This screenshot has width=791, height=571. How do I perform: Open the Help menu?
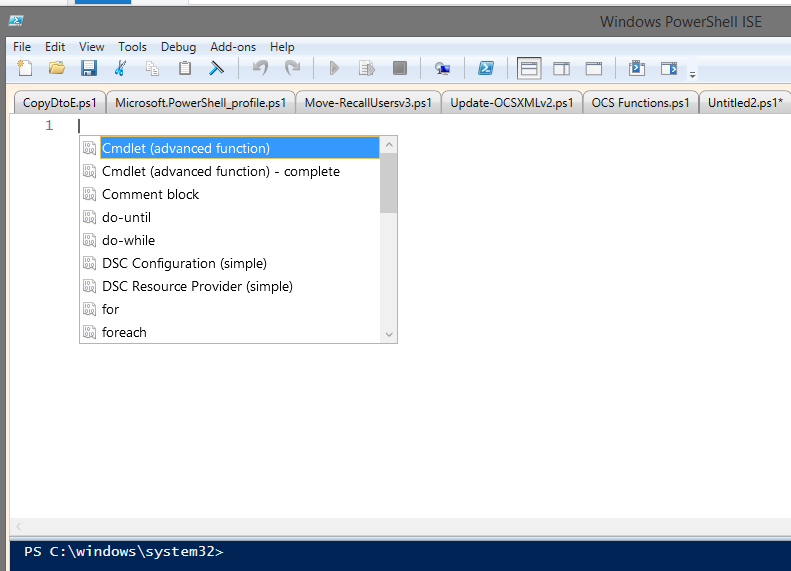(x=282, y=47)
